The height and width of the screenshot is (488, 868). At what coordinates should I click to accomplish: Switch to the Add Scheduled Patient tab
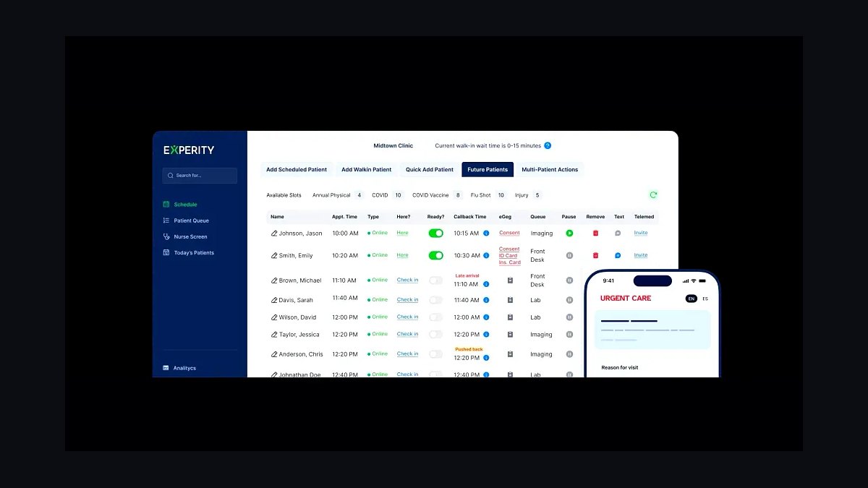pos(297,170)
